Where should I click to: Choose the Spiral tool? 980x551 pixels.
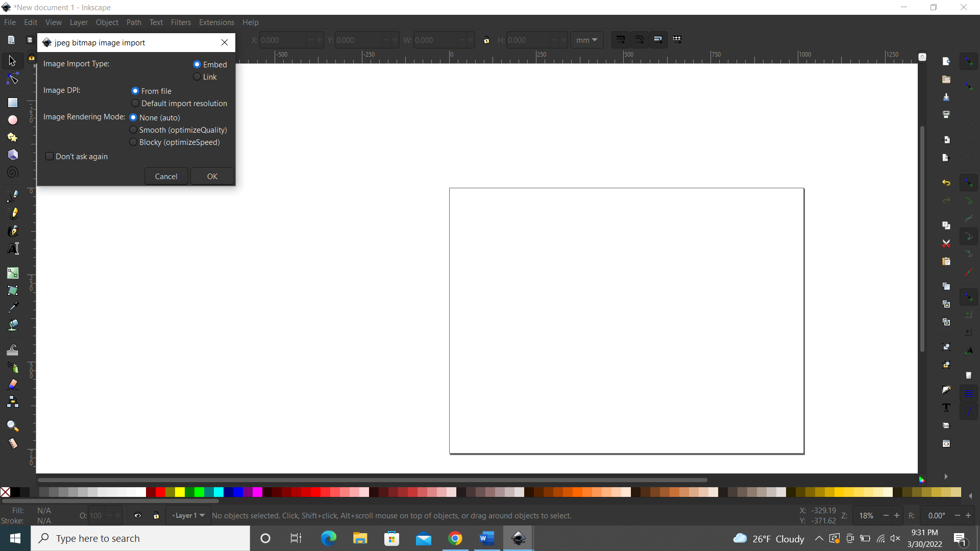[x=12, y=172]
